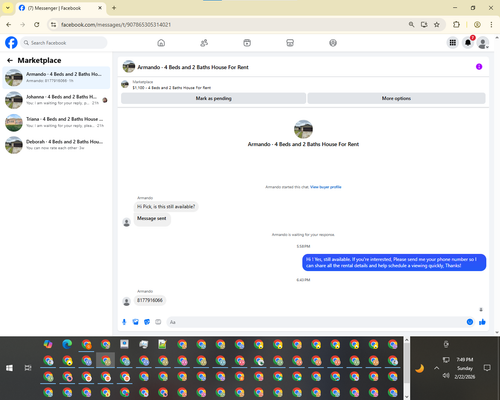Open the Friends icon in top navigation
Screen dimensions: 500x400
click(x=204, y=43)
